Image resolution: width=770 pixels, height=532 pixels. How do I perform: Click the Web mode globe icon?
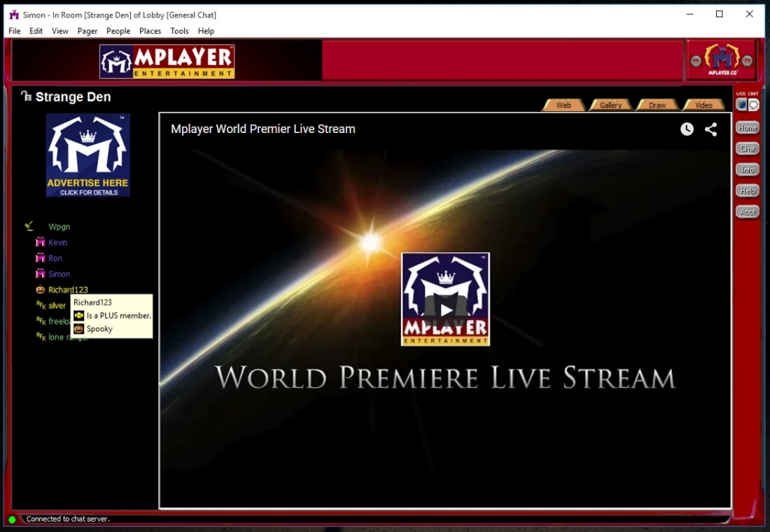(x=741, y=105)
